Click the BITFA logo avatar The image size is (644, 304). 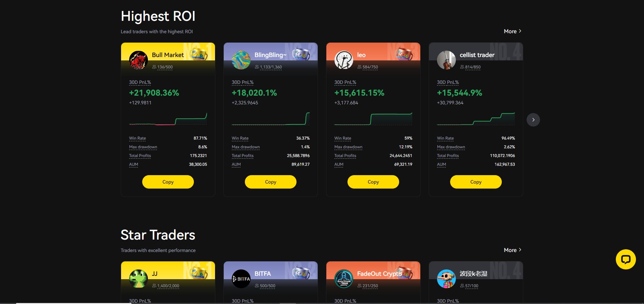241,279
